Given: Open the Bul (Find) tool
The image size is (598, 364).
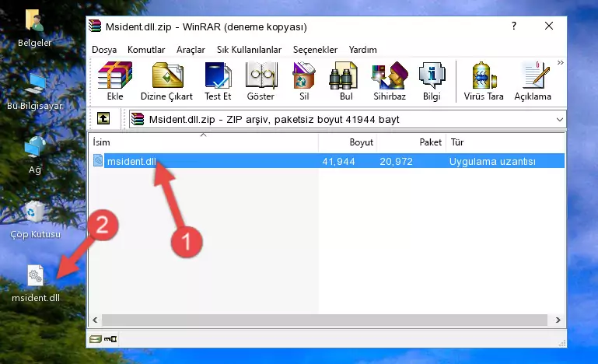Looking at the screenshot, I should coord(345,81).
